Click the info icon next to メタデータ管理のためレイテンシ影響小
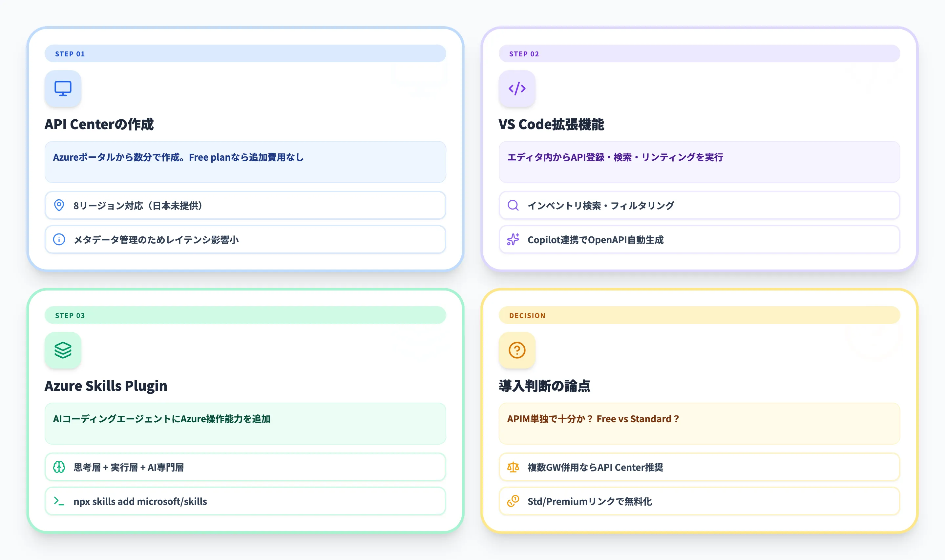 coord(59,240)
